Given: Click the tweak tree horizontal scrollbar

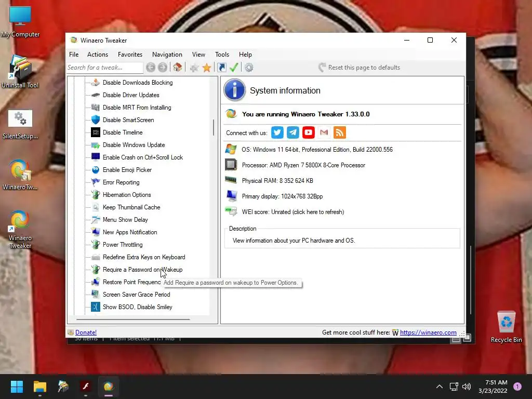Looking at the screenshot, I should coord(133,320).
